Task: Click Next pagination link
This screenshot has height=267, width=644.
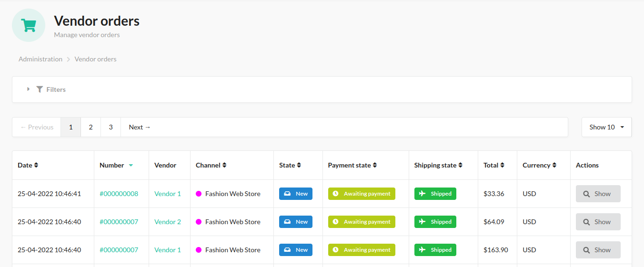Action: pos(140,127)
